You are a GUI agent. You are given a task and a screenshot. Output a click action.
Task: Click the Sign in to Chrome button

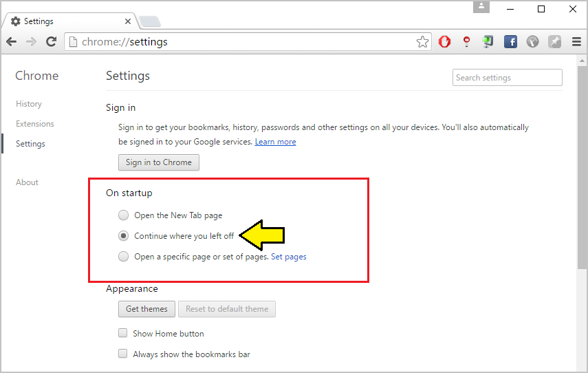(159, 162)
